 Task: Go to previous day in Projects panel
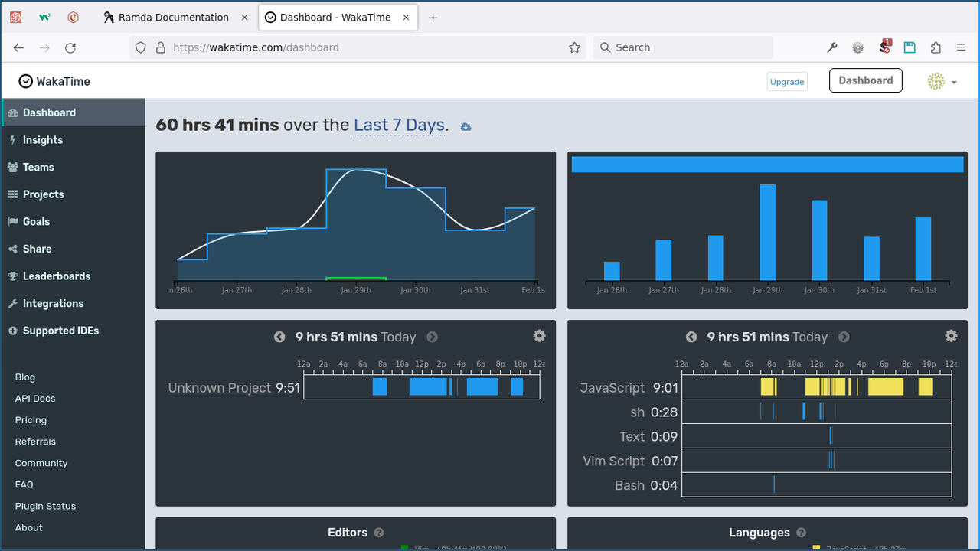pyautogui.click(x=279, y=337)
